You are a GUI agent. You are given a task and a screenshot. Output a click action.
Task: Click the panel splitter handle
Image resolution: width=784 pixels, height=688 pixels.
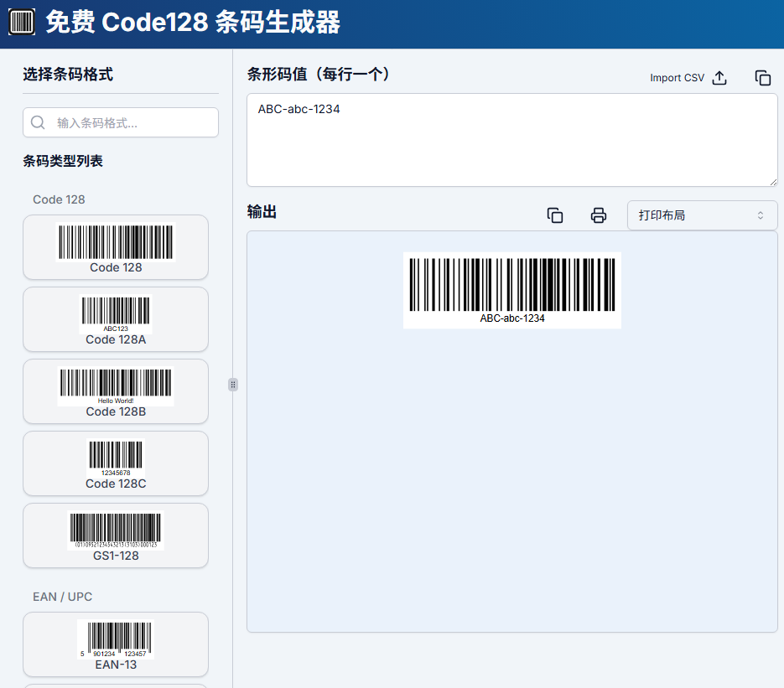tap(233, 385)
